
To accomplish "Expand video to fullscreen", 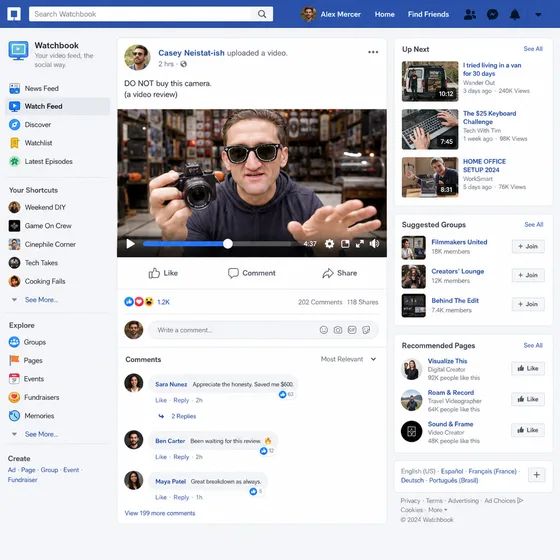I will click(360, 244).
